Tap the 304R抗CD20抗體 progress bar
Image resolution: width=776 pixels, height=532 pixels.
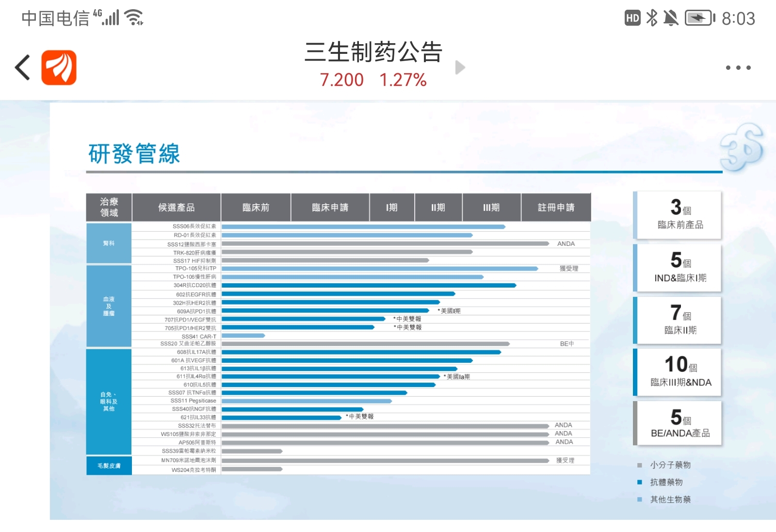coord(369,286)
